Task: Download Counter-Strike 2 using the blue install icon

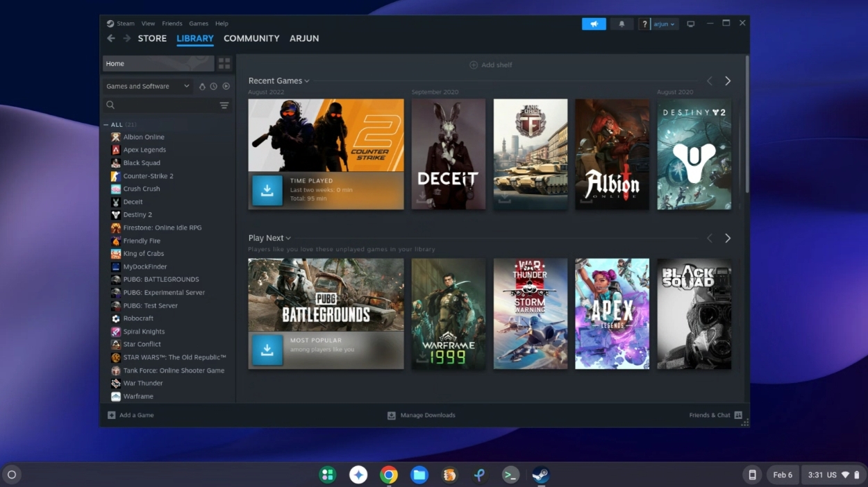Action: [x=267, y=190]
